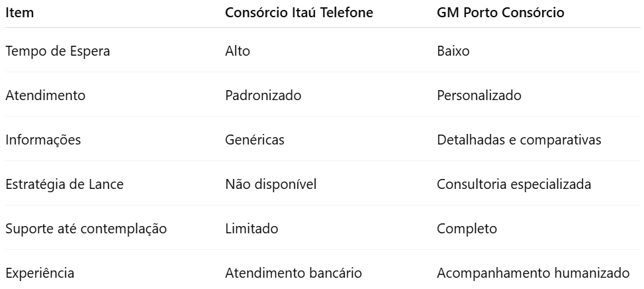Viewport: 644px width, 289px height.
Task: Click the "Alto" cell
Action: click(238, 51)
